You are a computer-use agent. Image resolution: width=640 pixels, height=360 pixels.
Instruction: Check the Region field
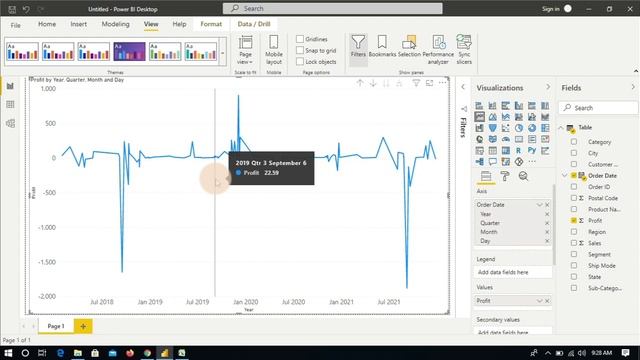(x=574, y=232)
